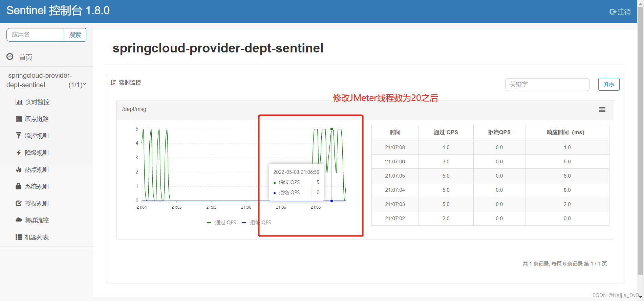Open the hamburger menu on /dept/msg panel

pos(602,110)
